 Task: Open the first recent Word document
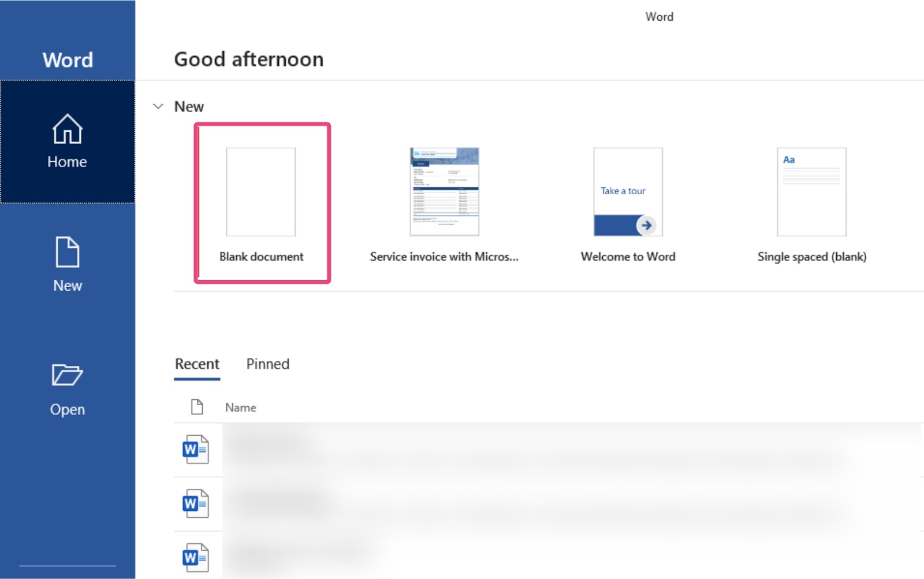547,450
